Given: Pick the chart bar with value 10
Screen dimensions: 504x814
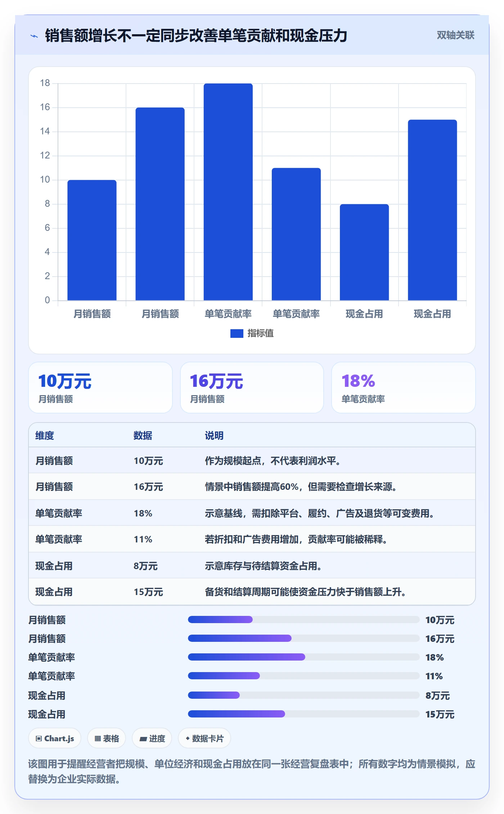Looking at the screenshot, I should click(x=92, y=240).
